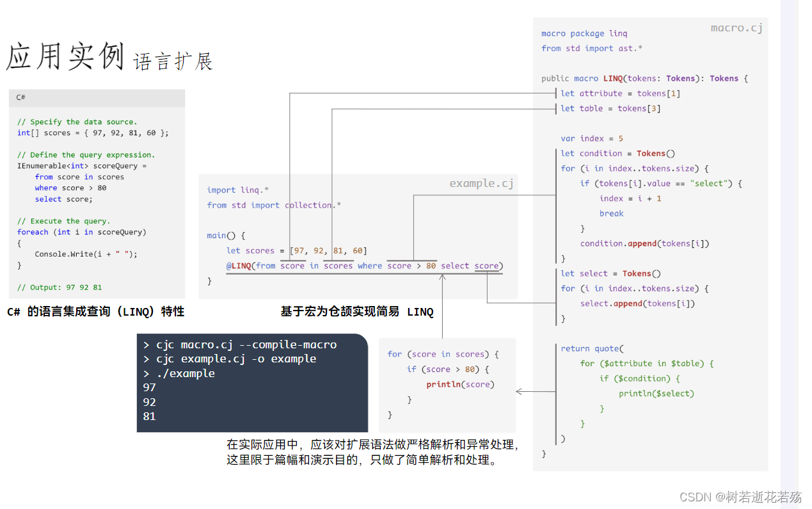The width and height of the screenshot is (812, 509).
Task: Select the line 'let table = tokens[3]'
Action: 610,109
